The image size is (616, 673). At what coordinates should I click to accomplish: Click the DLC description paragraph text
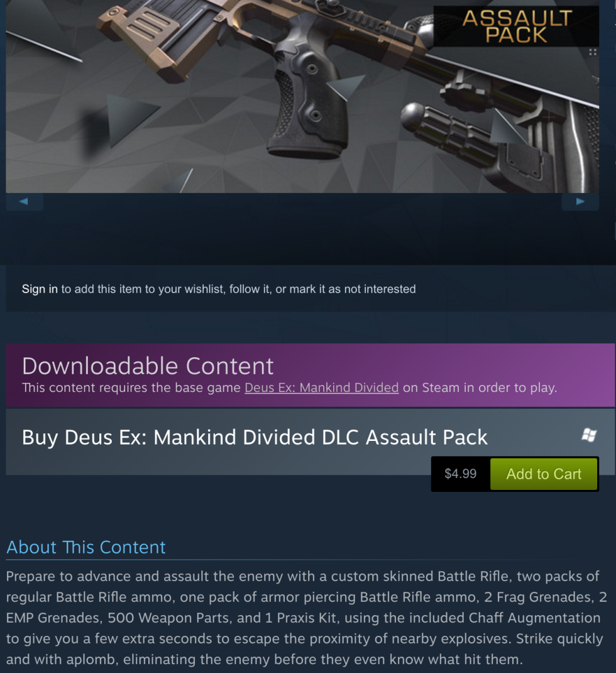tap(306, 618)
